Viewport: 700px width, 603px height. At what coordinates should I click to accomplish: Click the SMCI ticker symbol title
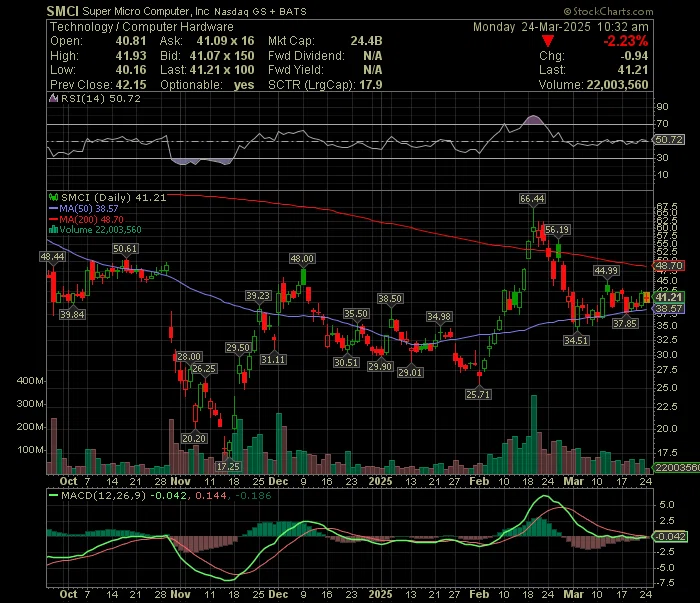[x=62, y=11]
